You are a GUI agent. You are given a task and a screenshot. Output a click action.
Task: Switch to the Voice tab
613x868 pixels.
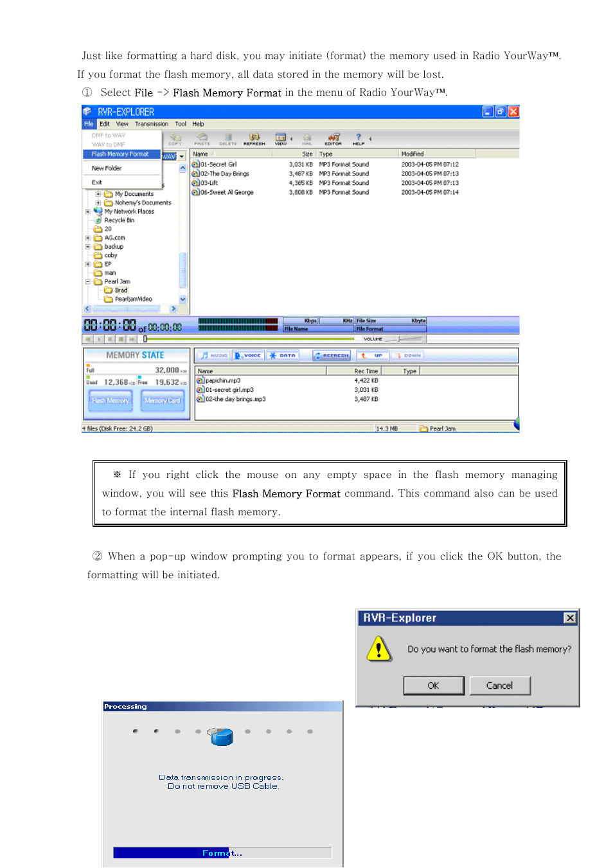pos(249,355)
